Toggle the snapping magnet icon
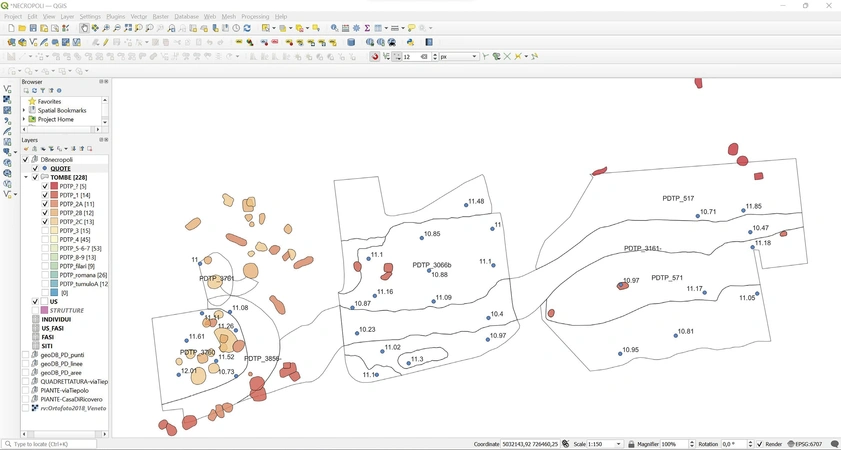841x450 pixels. tap(375, 57)
